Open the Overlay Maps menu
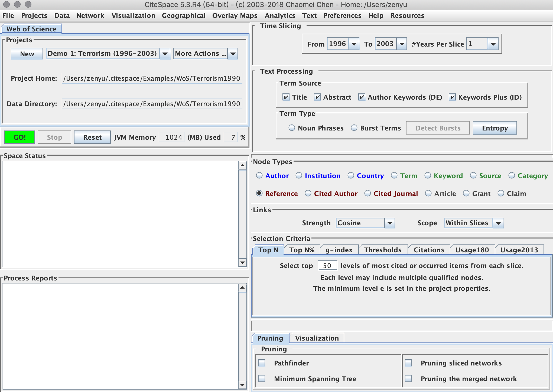The height and width of the screenshot is (392, 553). pos(235,16)
